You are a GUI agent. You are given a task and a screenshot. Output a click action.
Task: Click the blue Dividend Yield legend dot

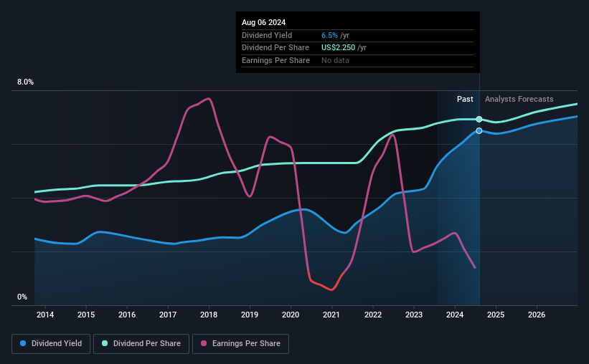23,343
